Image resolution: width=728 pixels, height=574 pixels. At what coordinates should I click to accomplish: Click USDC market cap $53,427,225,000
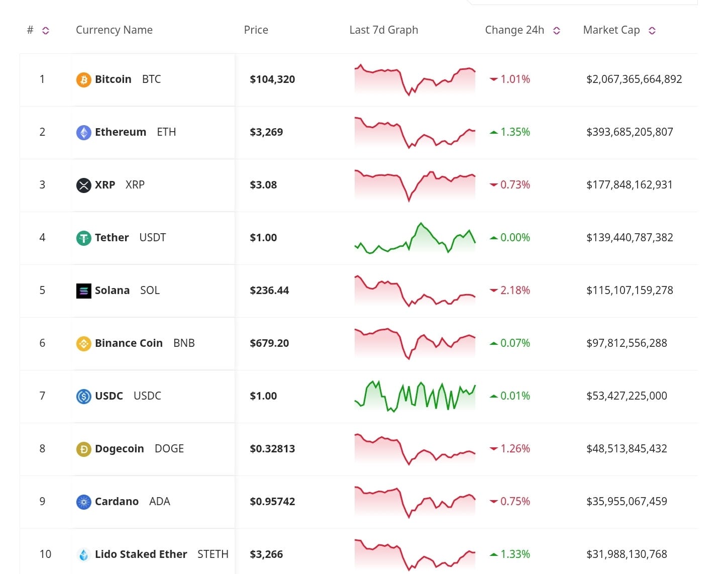tap(627, 396)
